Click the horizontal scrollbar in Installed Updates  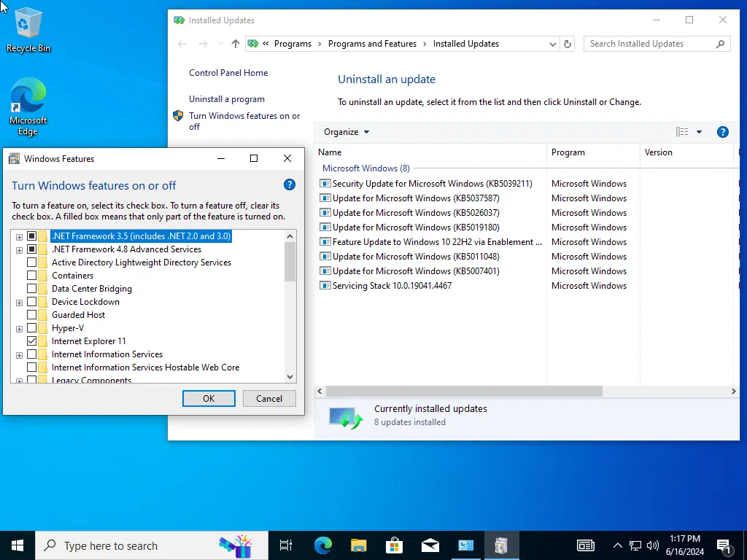click(464, 391)
